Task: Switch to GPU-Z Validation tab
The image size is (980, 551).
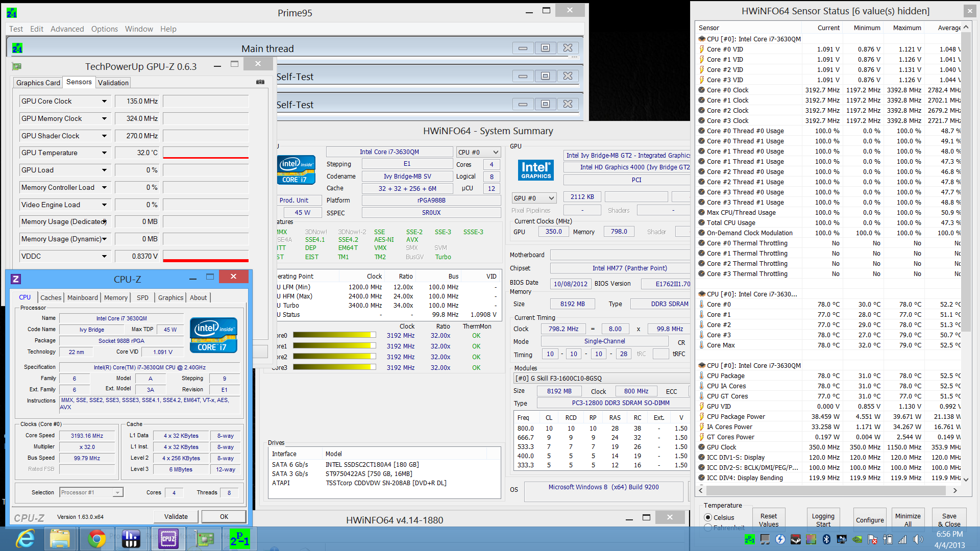Action: point(113,83)
